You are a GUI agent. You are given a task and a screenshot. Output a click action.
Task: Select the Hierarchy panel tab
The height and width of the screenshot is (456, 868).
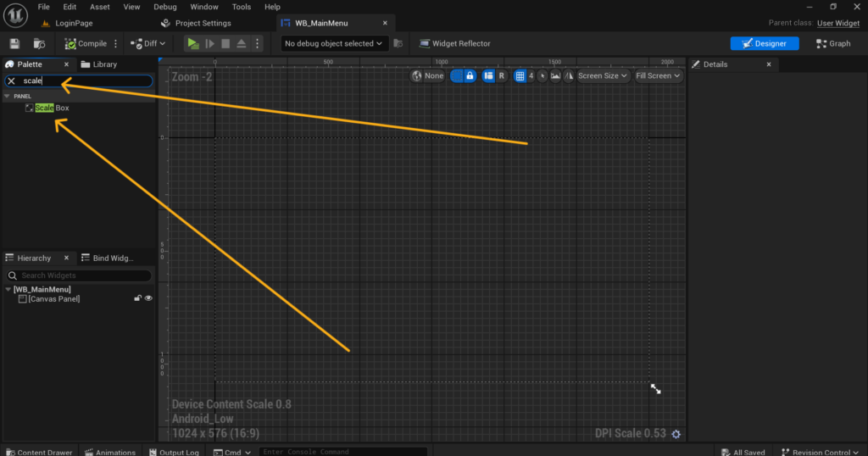click(x=34, y=258)
